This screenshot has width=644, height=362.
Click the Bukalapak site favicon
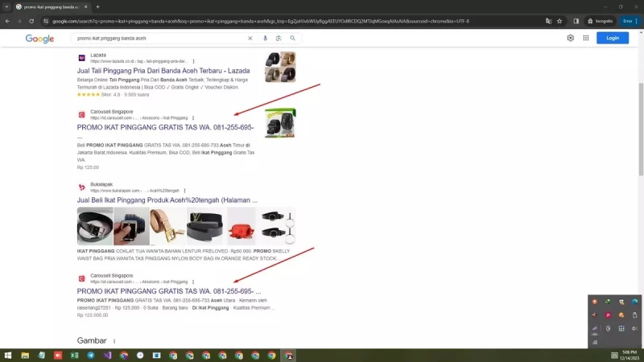[82, 187]
